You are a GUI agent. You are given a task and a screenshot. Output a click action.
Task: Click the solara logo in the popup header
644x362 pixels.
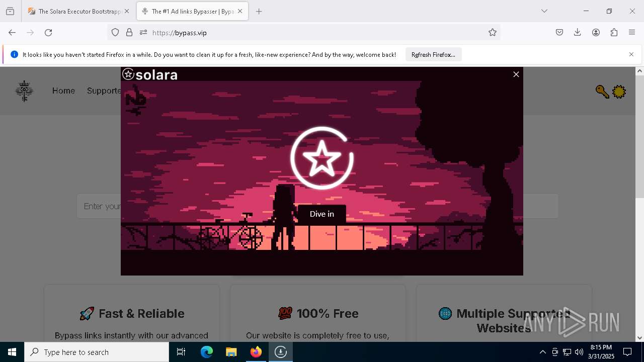pos(150,74)
